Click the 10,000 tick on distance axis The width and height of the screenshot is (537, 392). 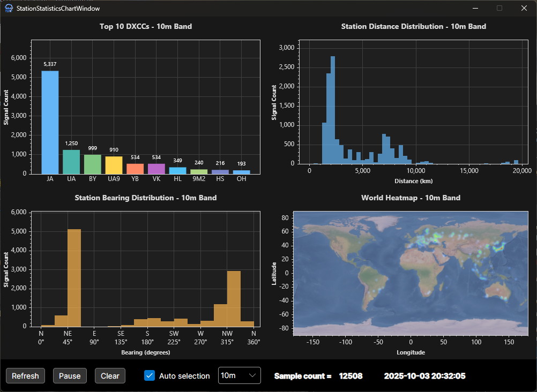[x=416, y=170]
